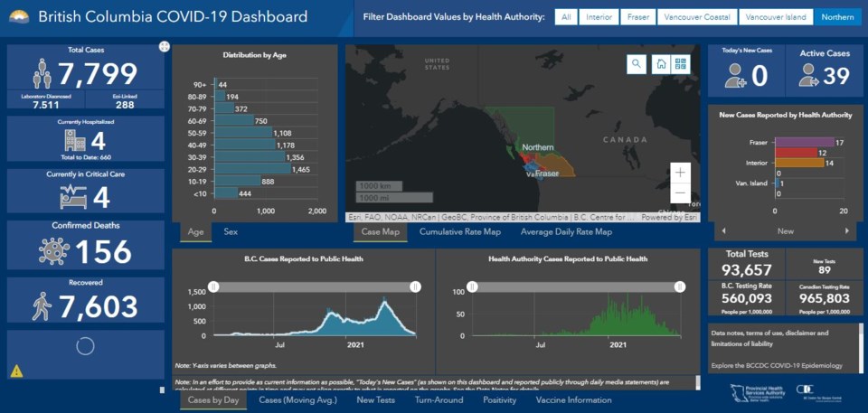This screenshot has width=868, height=413.
Task: Click BC Centre for Disease Control logo
Action: click(x=821, y=392)
